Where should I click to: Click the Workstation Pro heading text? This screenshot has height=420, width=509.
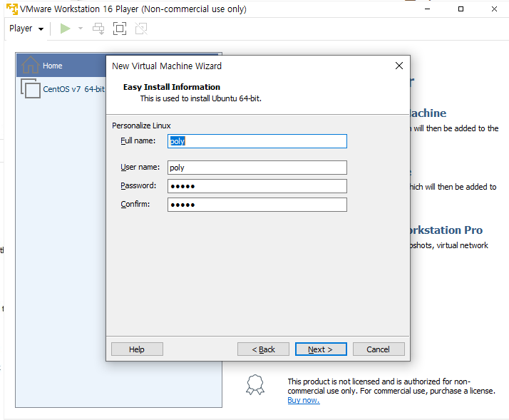(x=446, y=230)
